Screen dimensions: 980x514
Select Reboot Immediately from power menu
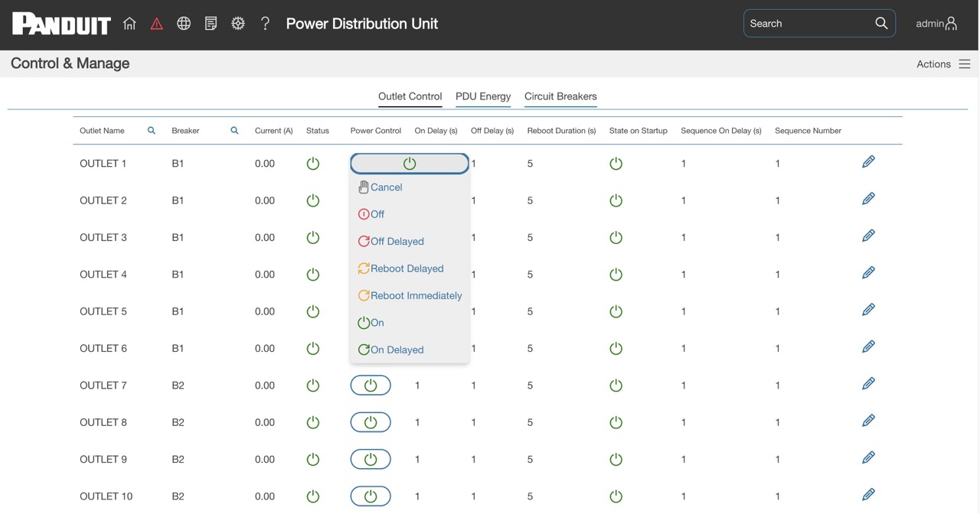410,296
